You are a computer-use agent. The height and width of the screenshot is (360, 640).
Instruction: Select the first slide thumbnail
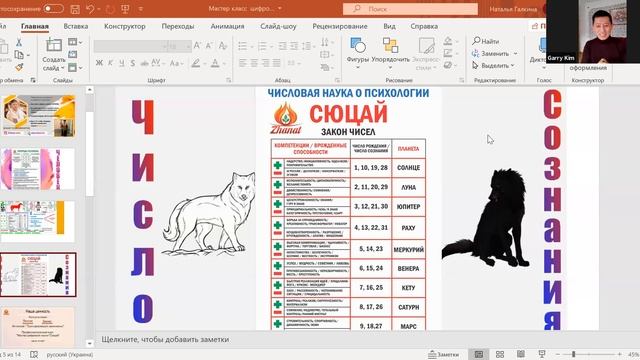point(39,116)
